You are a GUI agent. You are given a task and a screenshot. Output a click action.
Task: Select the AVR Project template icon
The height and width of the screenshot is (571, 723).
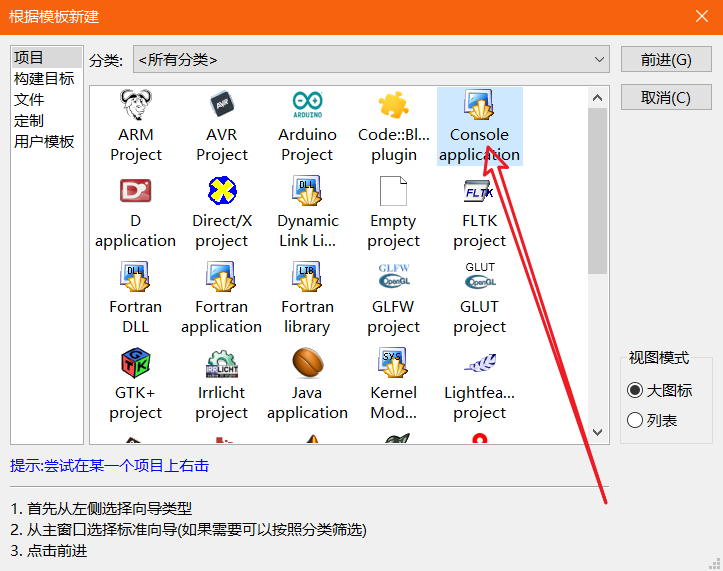pyautogui.click(x=222, y=104)
